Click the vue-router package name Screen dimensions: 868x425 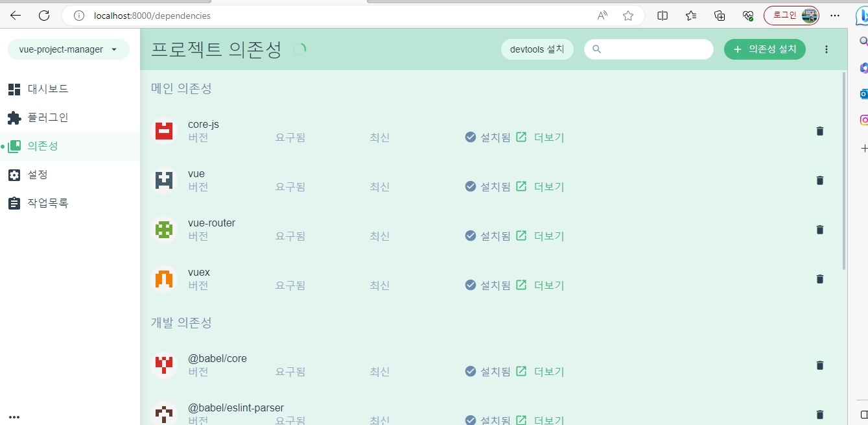pyautogui.click(x=211, y=223)
